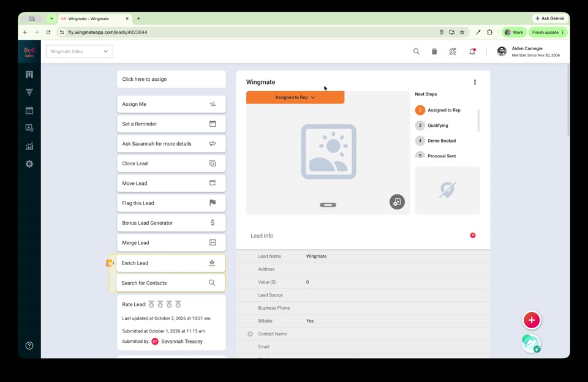The height and width of the screenshot is (382, 588).
Task: Click the Merge Lead button
Action: pyautogui.click(x=171, y=242)
